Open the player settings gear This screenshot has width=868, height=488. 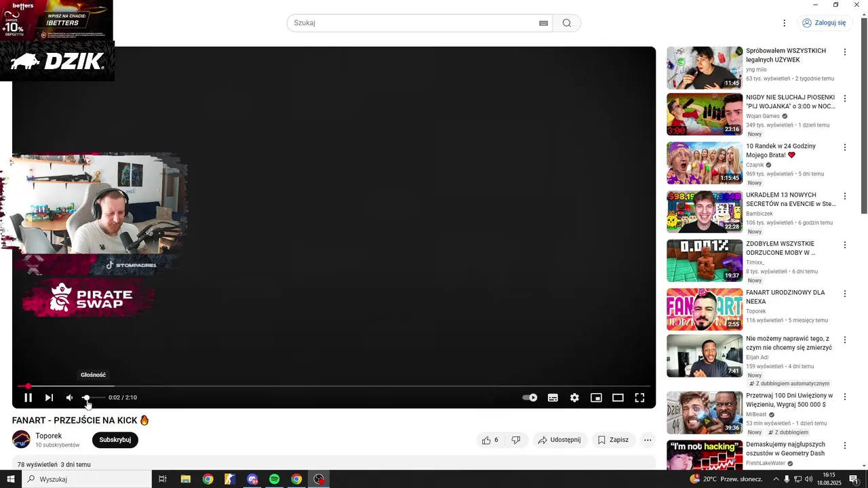pos(574,398)
